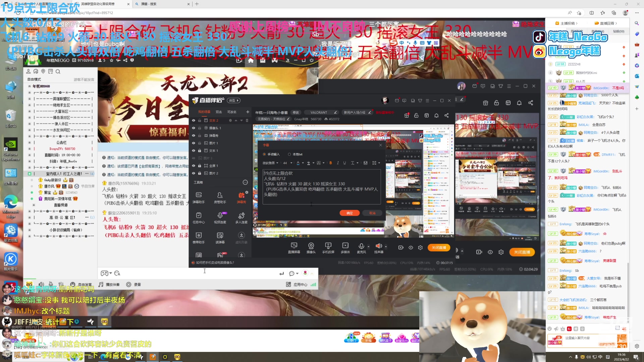Open 榜单助手 tool
Screen dimensions: 644x362
pos(199,238)
